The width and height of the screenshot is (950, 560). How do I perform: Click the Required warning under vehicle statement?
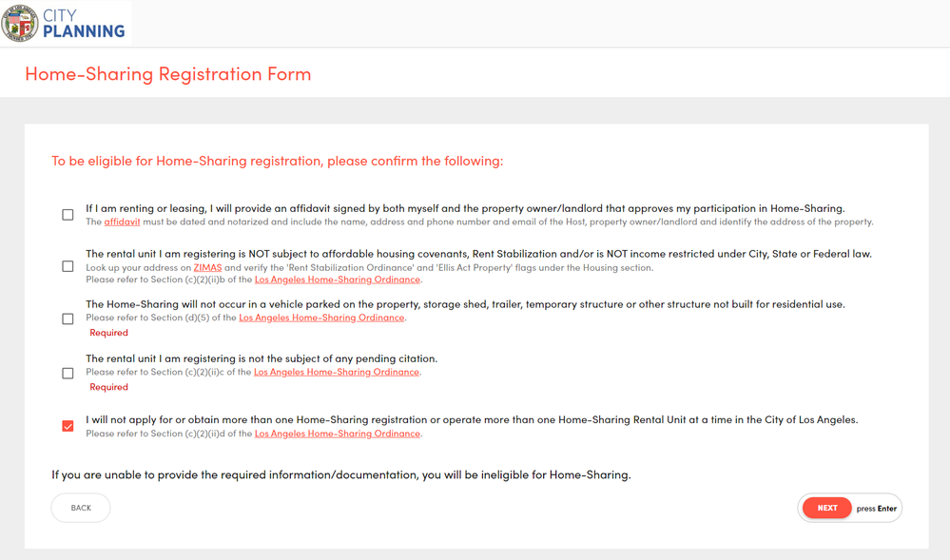[x=108, y=333]
